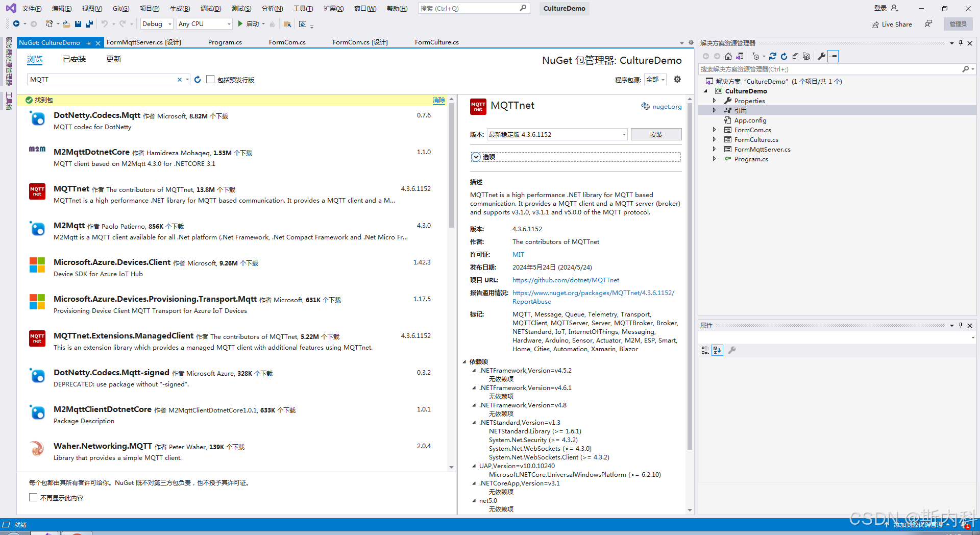Open NuGet settings gear icon
Viewport: 980px width, 535px height.
coord(677,79)
